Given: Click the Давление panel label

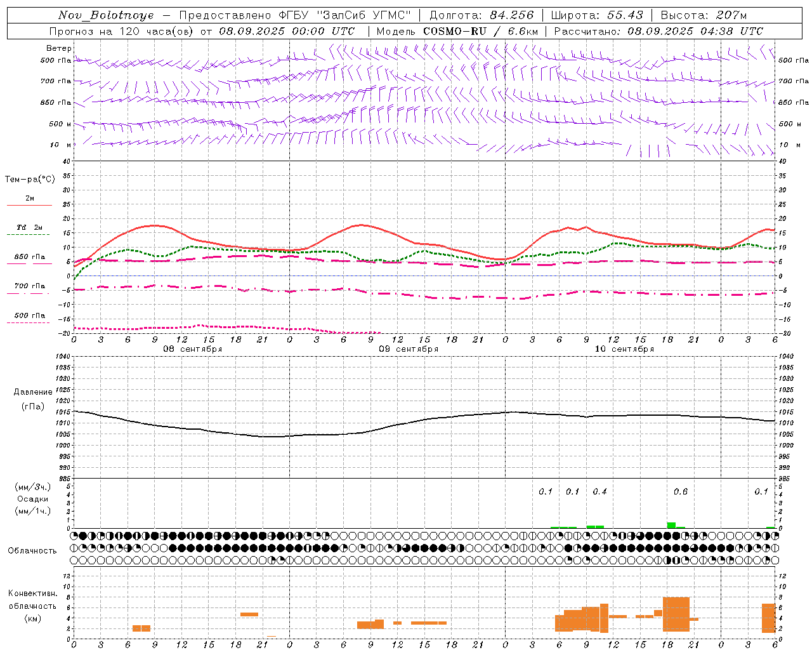Looking at the screenshot, I should [x=33, y=392].
